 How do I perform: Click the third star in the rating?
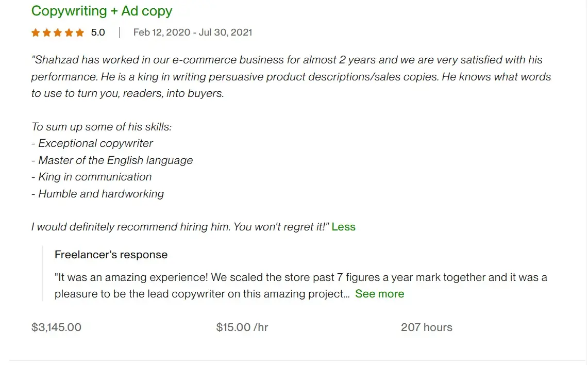tap(58, 32)
